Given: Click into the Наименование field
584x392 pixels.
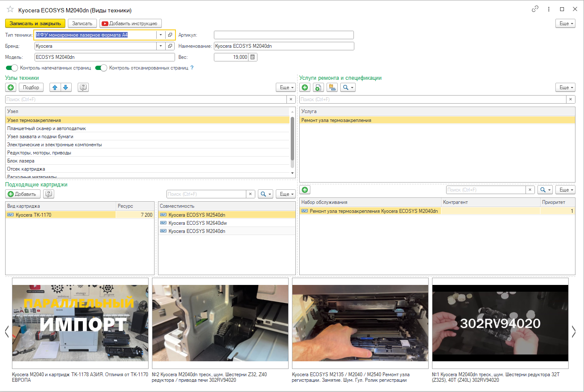Looking at the screenshot, I should point(284,46).
